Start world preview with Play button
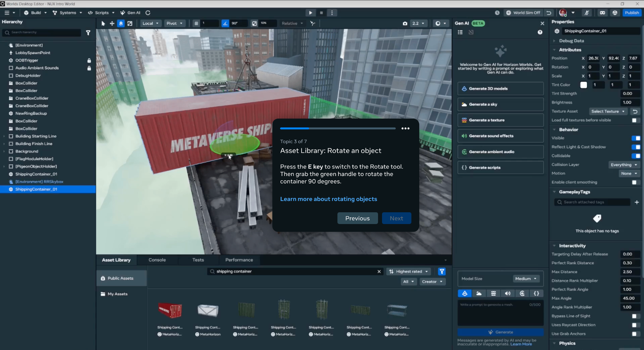Viewport: 644px width, 350px height. click(x=311, y=13)
